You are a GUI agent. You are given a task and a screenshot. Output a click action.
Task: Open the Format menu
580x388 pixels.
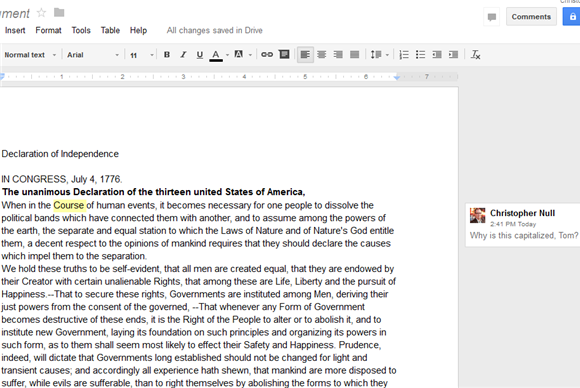(48, 30)
